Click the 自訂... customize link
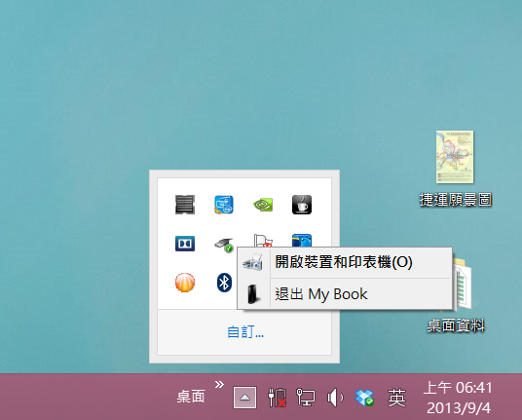522x420 pixels. (x=245, y=332)
